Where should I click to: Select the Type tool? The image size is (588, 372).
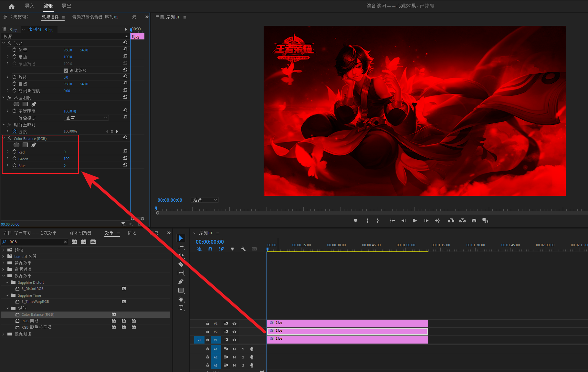(181, 308)
